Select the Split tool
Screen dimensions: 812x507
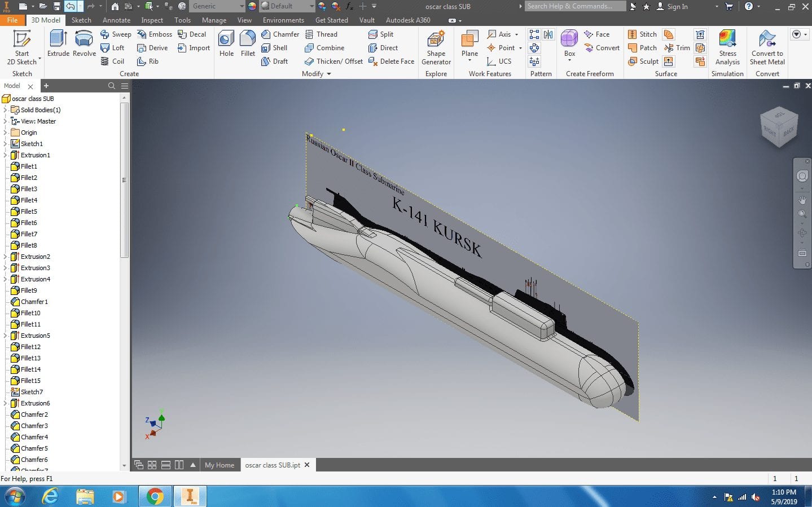pyautogui.click(x=381, y=34)
